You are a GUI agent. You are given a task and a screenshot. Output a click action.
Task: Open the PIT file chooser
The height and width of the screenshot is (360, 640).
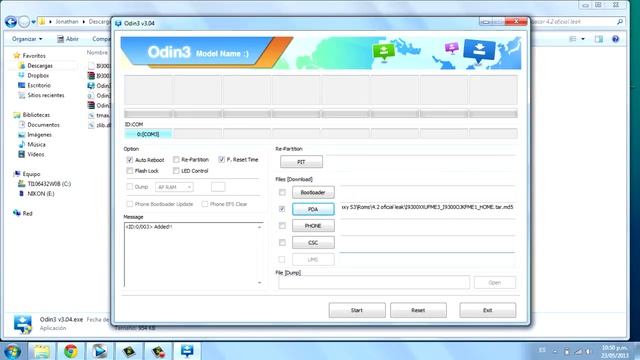point(301,162)
